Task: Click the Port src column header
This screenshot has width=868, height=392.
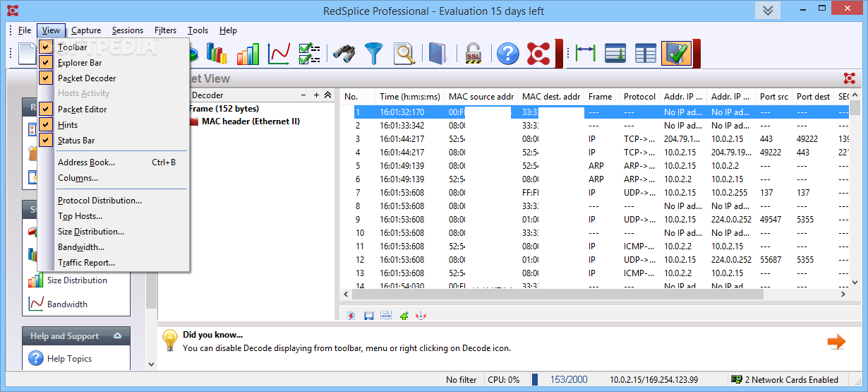Action: (773, 97)
